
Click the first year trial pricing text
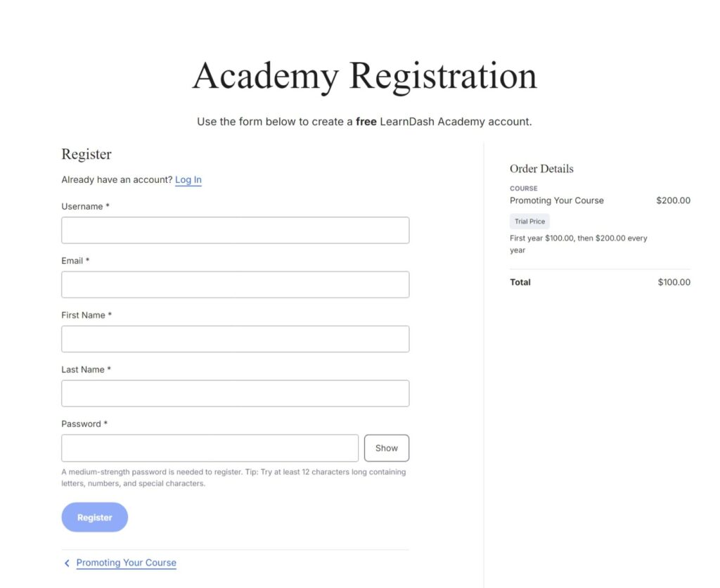[579, 243]
